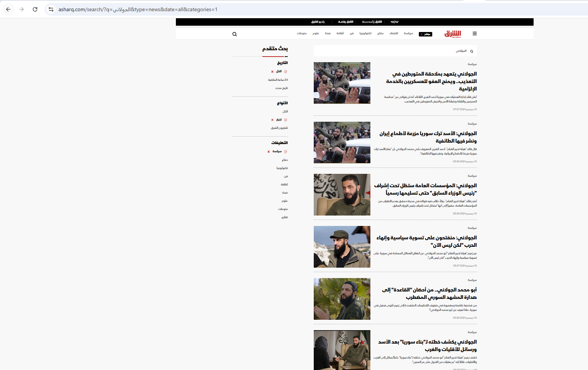
Task: Click the search text field containing الجولاني
Action: coord(410,51)
